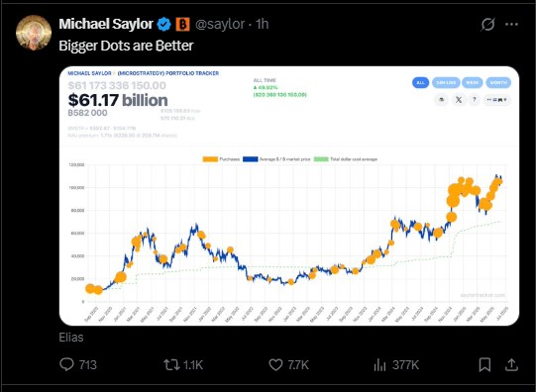Switch chart to MONTH range

click(498, 82)
